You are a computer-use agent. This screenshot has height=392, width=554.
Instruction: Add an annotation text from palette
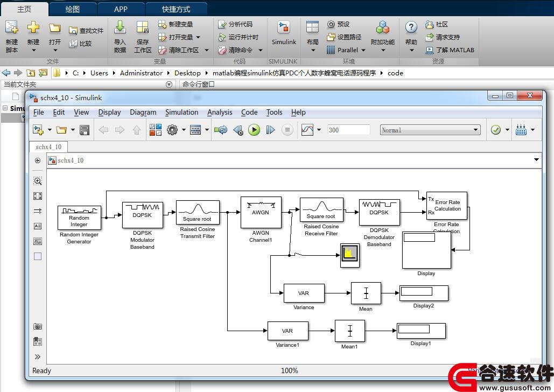tap(38, 226)
